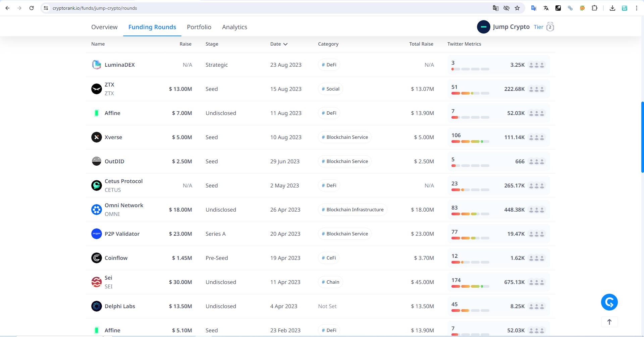The width and height of the screenshot is (644, 337).
Task: Switch to the Overview tab
Action: coord(104,27)
